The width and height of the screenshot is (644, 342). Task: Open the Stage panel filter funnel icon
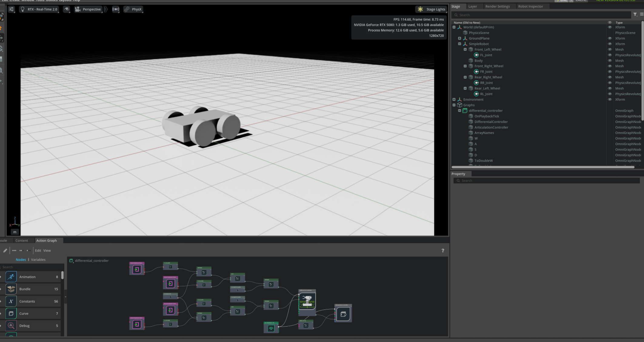[x=635, y=15]
